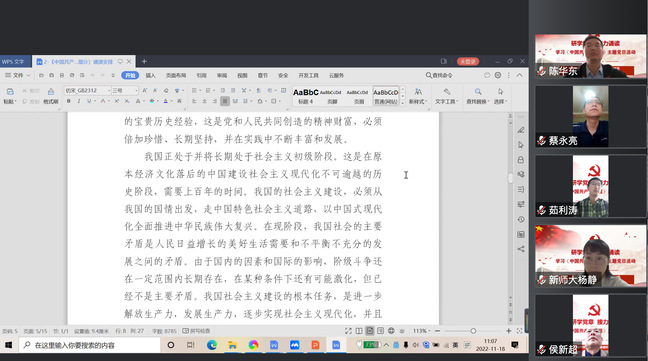Click the 未登录 login button
The height and width of the screenshot is (361, 648).
click(x=468, y=62)
